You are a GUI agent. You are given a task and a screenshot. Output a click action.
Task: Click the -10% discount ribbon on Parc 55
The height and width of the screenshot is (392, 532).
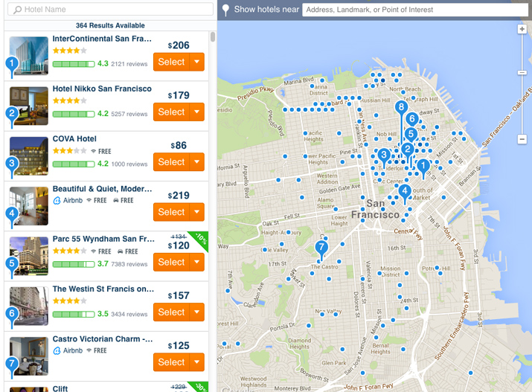[200, 239]
